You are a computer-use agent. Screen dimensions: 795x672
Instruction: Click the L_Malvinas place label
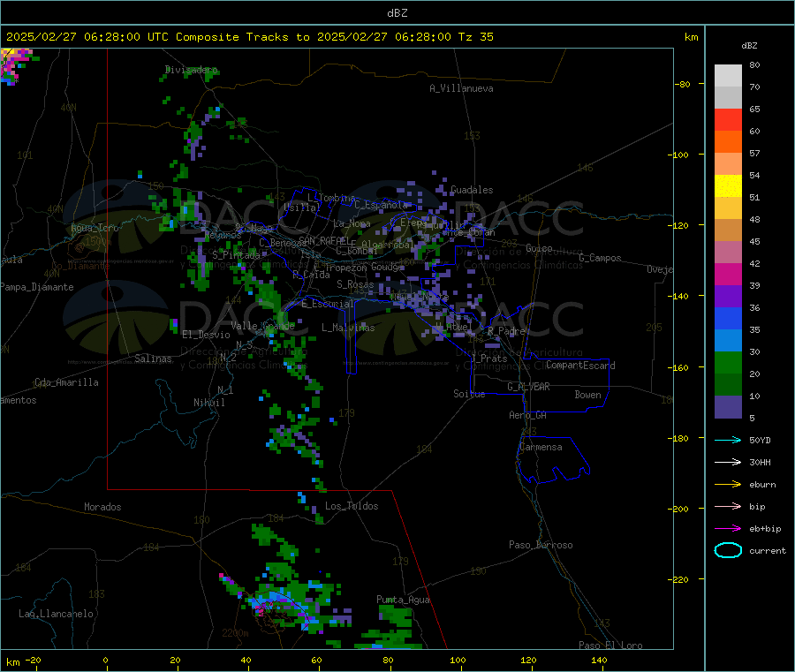[x=348, y=328]
